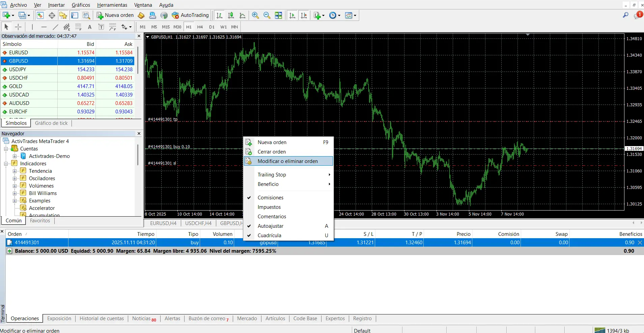Select the text label tool

[101, 27]
